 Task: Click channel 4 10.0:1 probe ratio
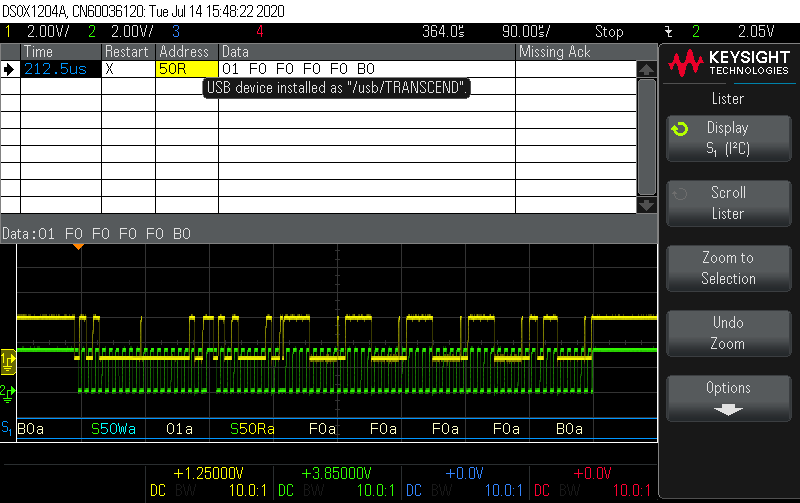(632, 490)
